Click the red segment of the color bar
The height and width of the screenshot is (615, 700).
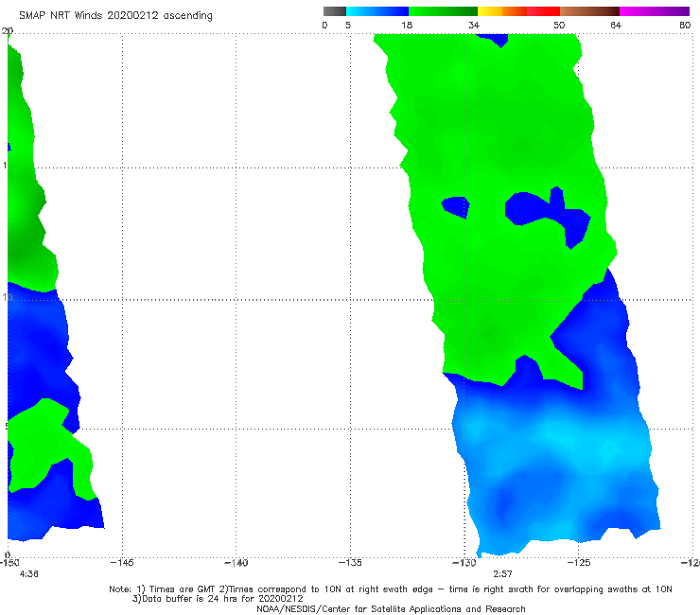click(x=543, y=11)
